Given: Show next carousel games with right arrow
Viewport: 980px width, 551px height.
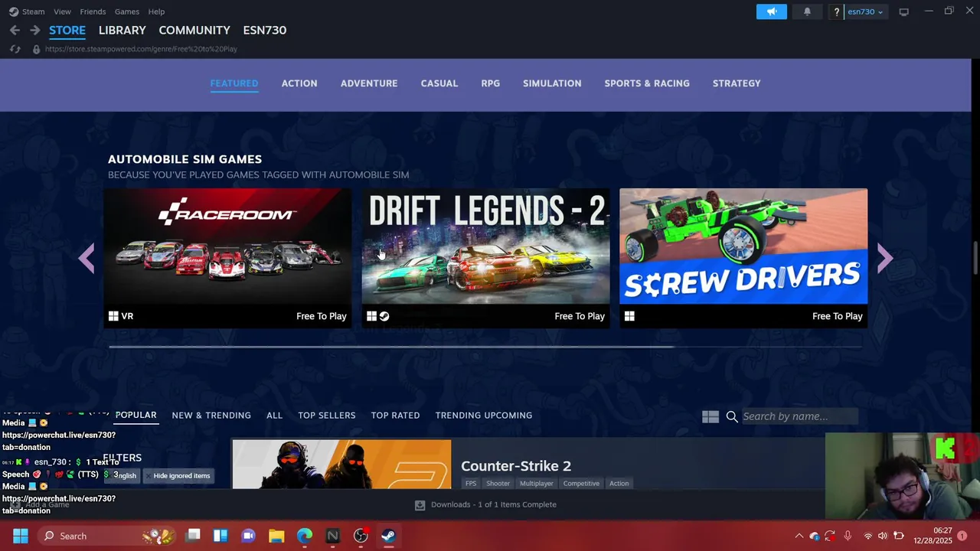Looking at the screenshot, I should pyautogui.click(x=885, y=259).
